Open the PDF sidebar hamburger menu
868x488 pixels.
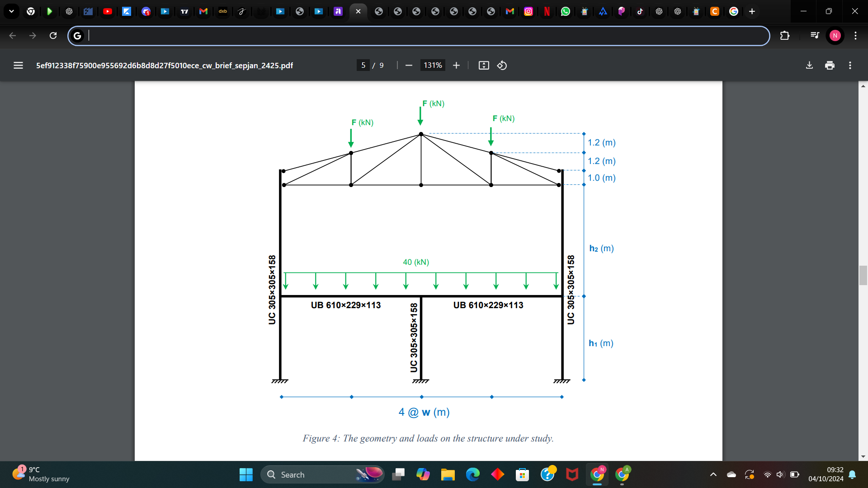coord(18,65)
